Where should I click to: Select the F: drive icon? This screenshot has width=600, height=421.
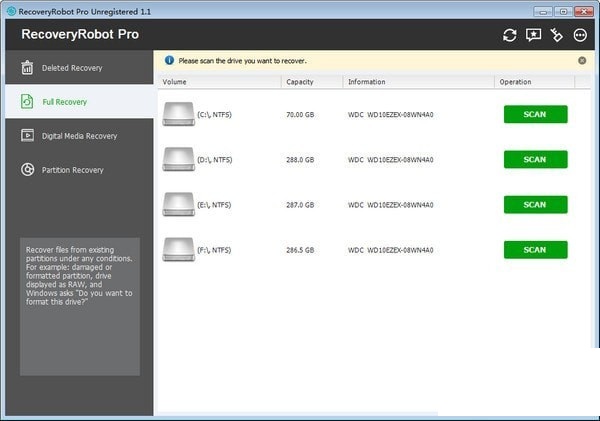click(x=178, y=250)
